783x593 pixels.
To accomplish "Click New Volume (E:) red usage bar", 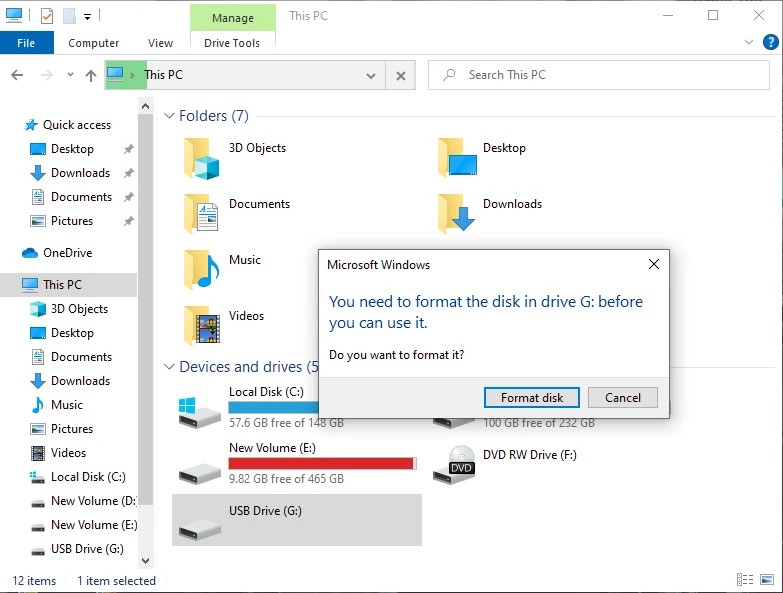I will pyautogui.click(x=322, y=463).
